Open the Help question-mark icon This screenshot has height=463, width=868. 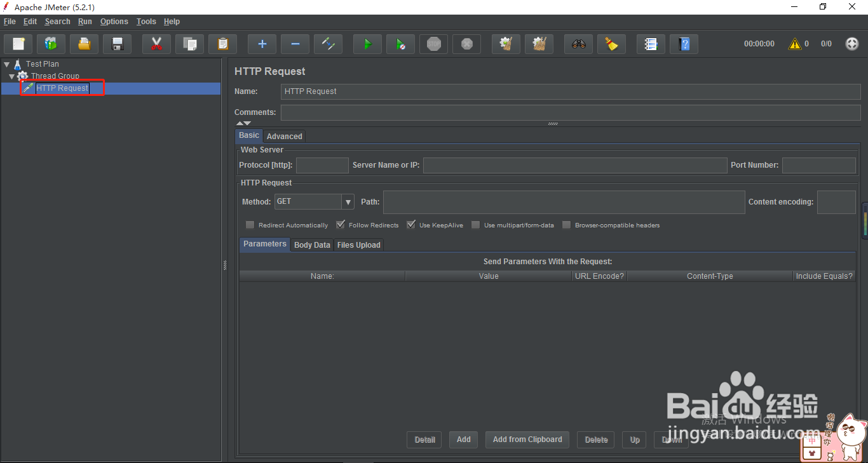[684, 44]
